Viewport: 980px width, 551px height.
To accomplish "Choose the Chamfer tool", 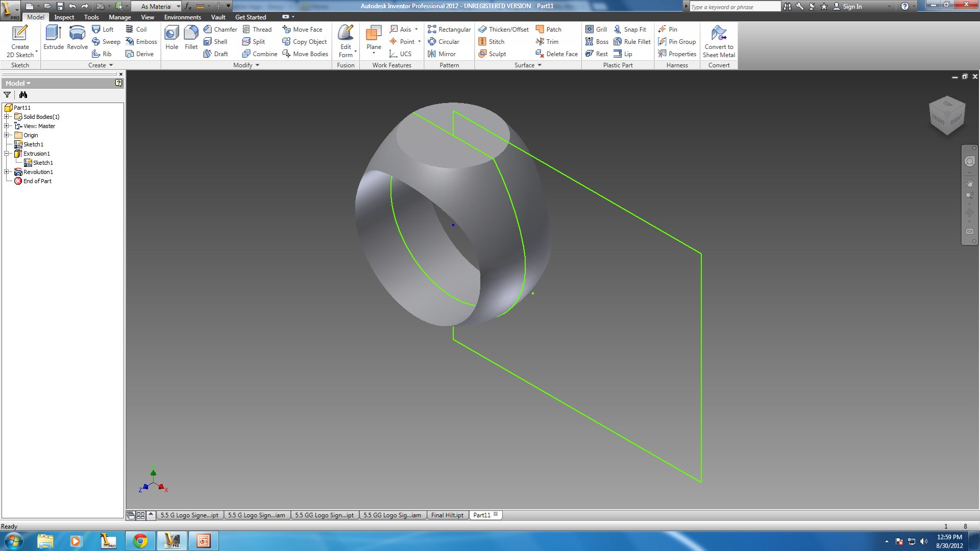I will point(220,30).
